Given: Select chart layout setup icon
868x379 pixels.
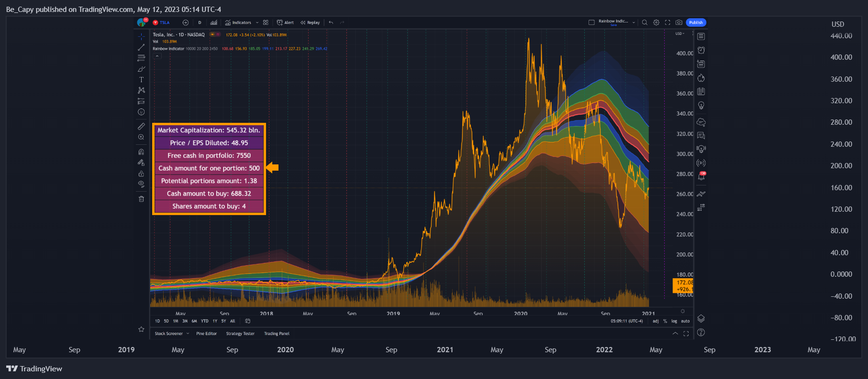Looking at the screenshot, I should point(591,22).
